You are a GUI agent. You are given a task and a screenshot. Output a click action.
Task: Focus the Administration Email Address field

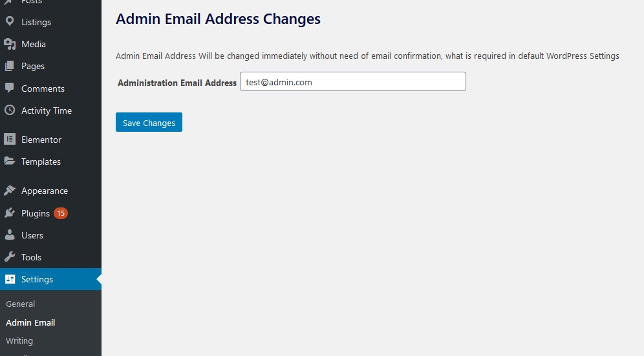[352, 82]
